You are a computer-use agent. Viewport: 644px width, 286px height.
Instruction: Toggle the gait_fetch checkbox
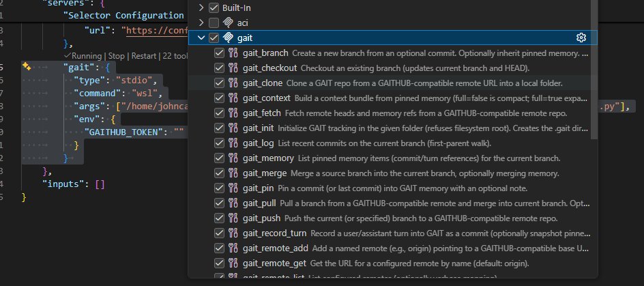[219, 113]
